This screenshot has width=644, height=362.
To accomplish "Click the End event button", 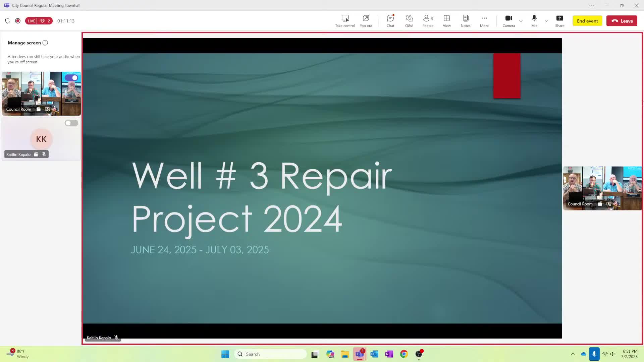I will [x=587, y=21].
